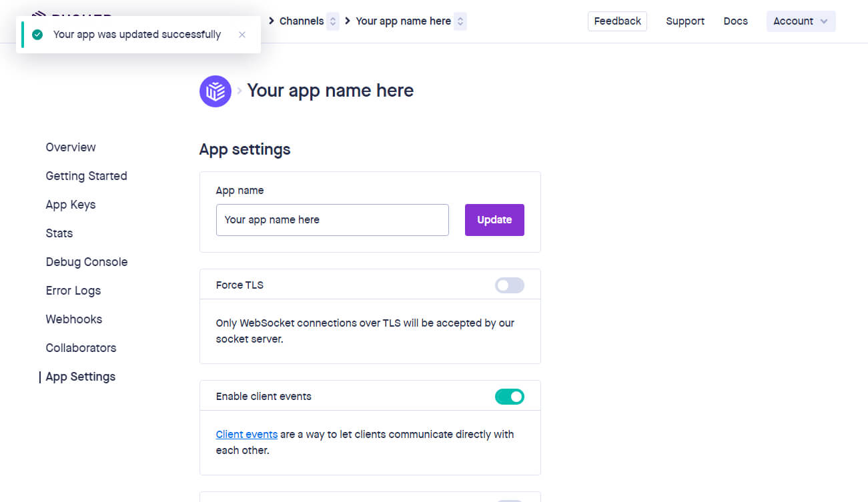Navigate to Error Logs
Image resolution: width=868 pixels, height=502 pixels.
(x=73, y=291)
